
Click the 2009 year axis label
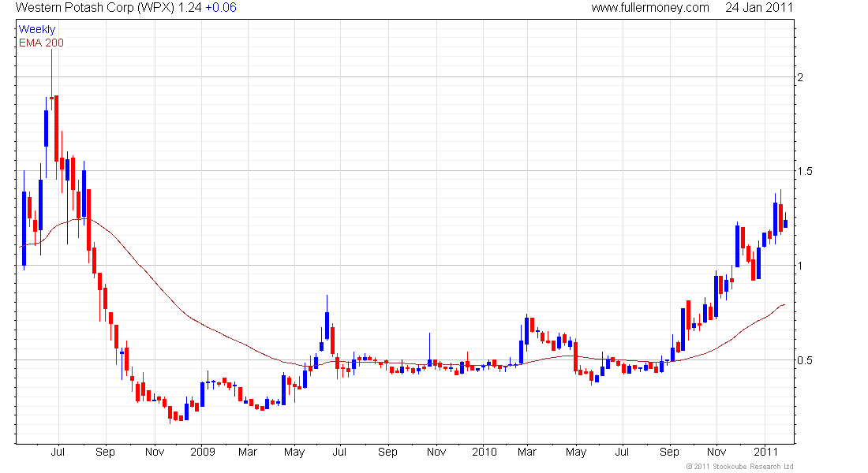tap(203, 452)
